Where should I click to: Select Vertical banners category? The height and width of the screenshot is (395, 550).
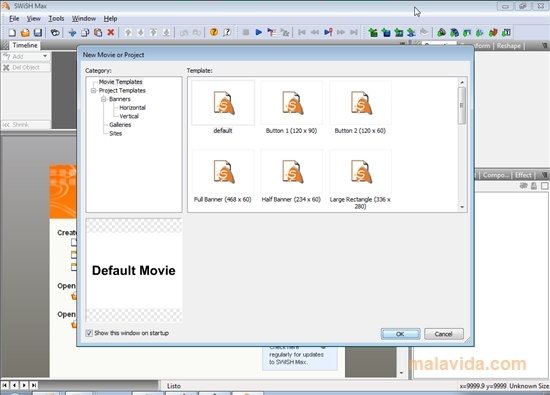click(x=129, y=116)
